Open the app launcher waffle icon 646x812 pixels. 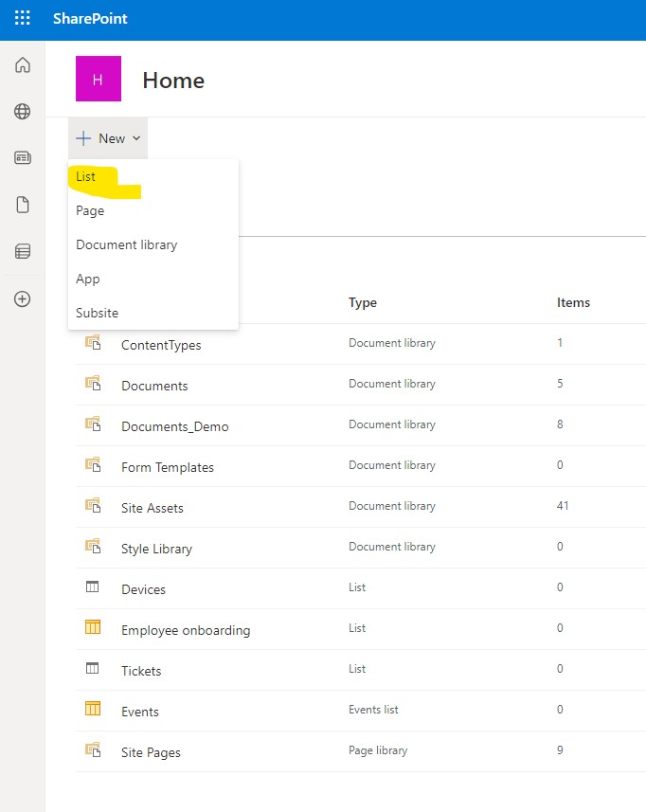pos(22,19)
